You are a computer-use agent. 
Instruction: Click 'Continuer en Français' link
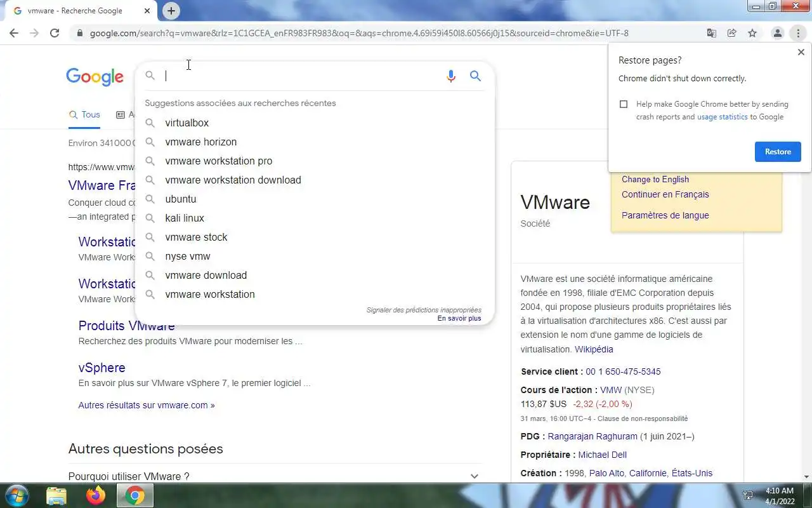point(665,194)
